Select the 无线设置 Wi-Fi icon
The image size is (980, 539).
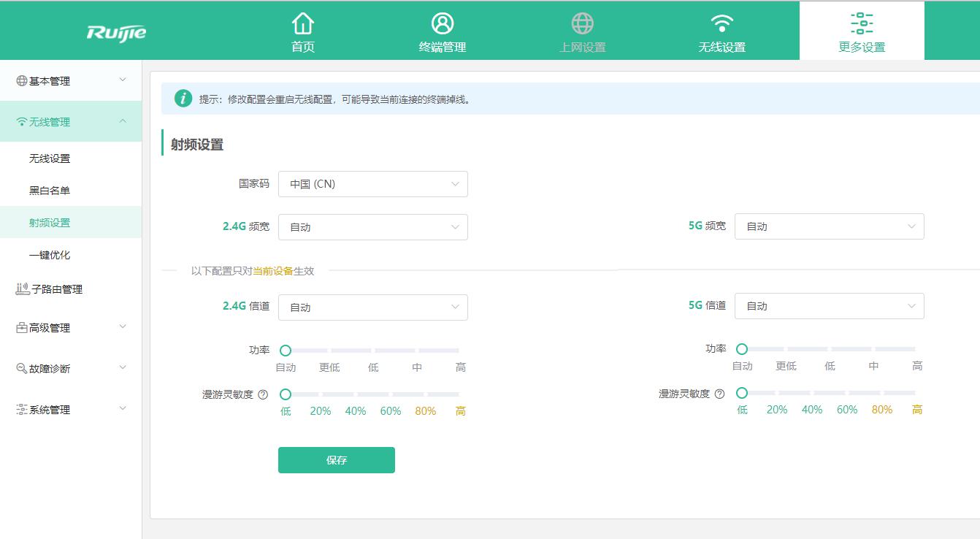(x=721, y=23)
